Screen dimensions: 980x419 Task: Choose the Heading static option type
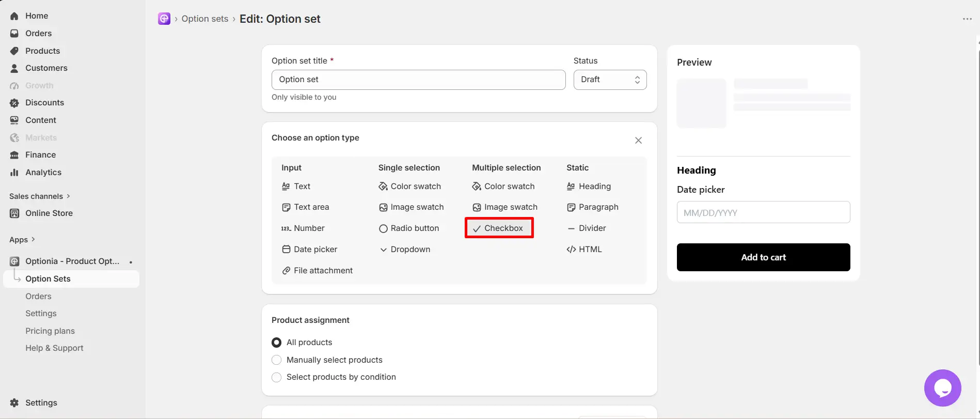tap(589, 187)
